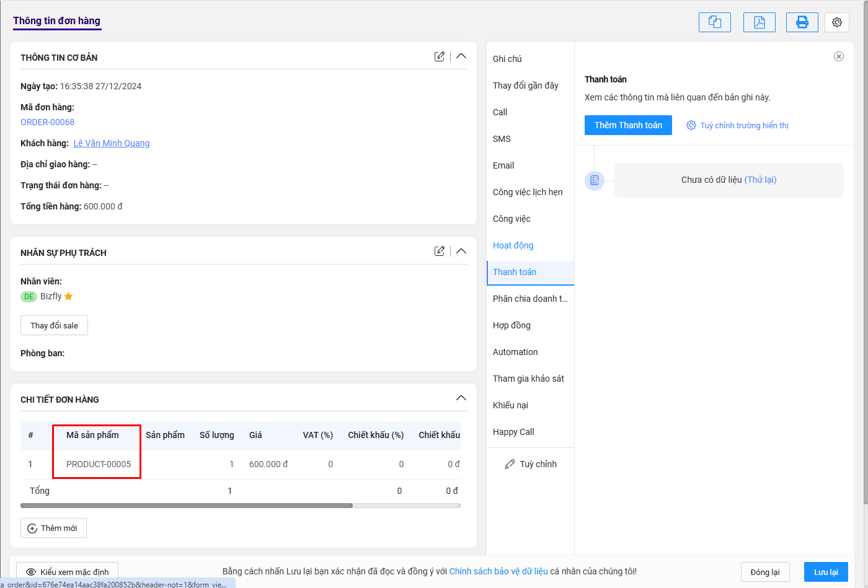Open Tuỳ chỉnh trường hiển thị link
868x588 pixels.
coord(745,125)
